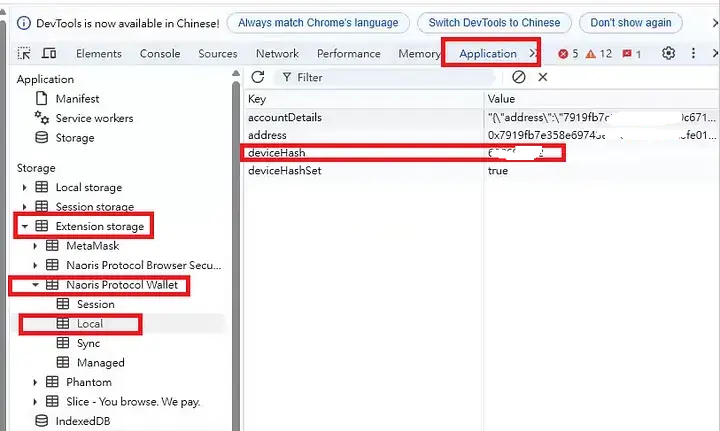Switch to the Performance tab
This screenshot has height=431, width=720.
(x=349, y=54)
